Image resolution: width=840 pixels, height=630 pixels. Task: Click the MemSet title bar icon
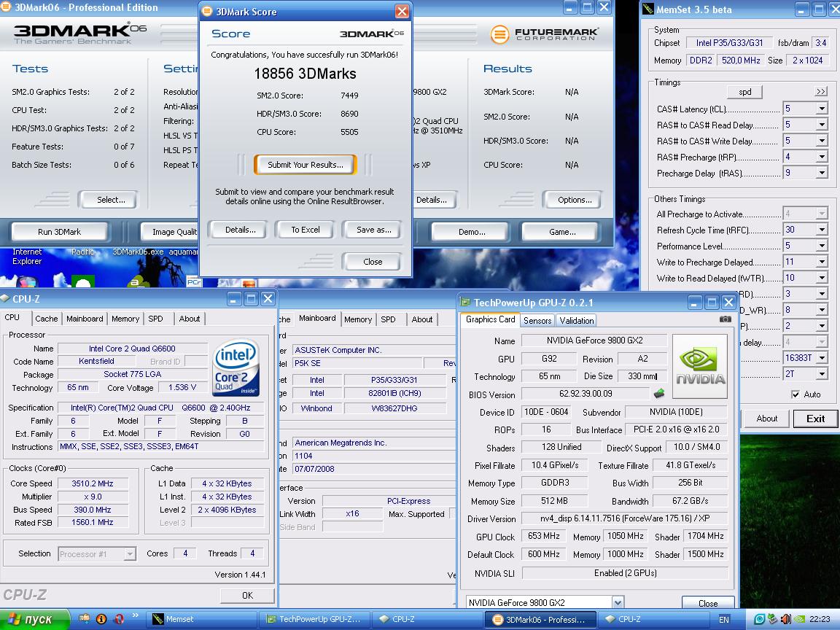(648, 9)
